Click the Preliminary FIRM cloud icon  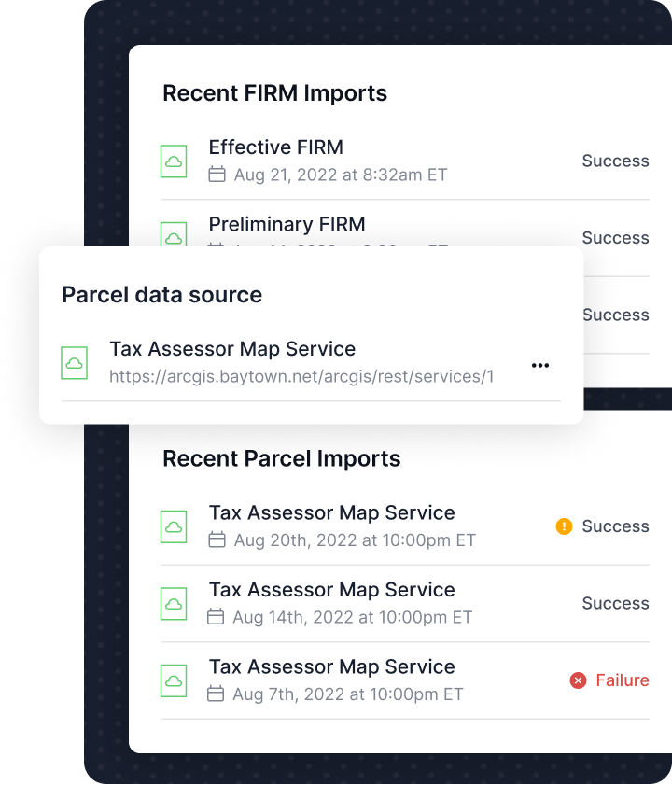point(173,236)
